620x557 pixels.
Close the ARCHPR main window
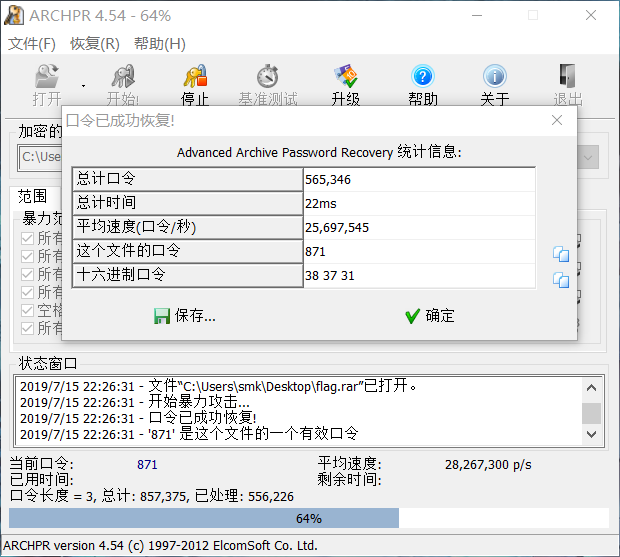pyautogui.click(x=591, y=15)
